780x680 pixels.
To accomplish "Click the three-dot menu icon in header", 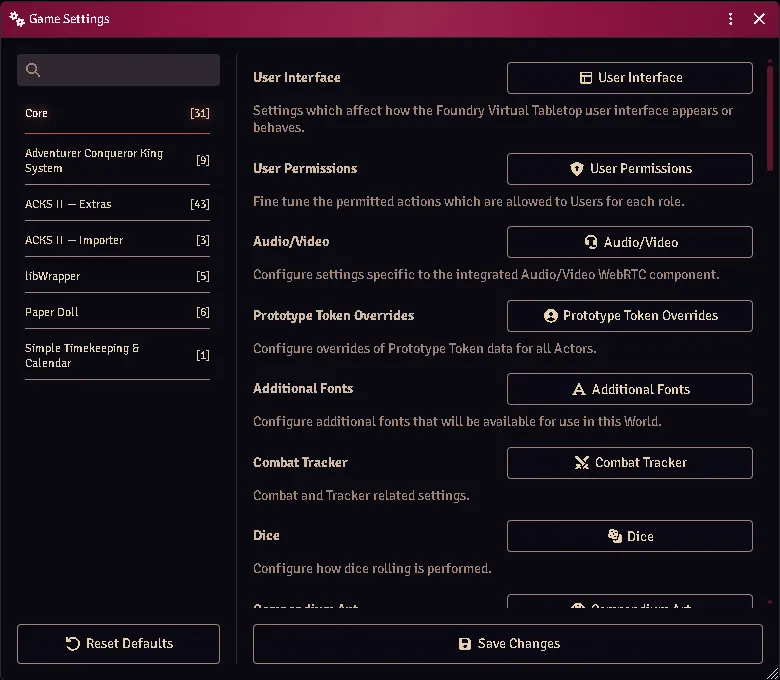I will click(x=730, y=19).
